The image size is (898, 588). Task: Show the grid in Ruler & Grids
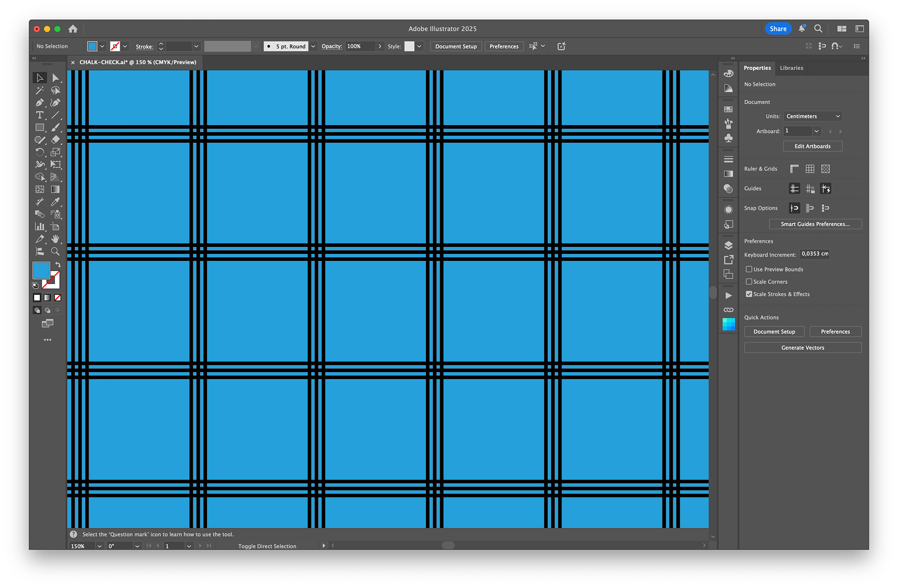click(x=810, y=169)
